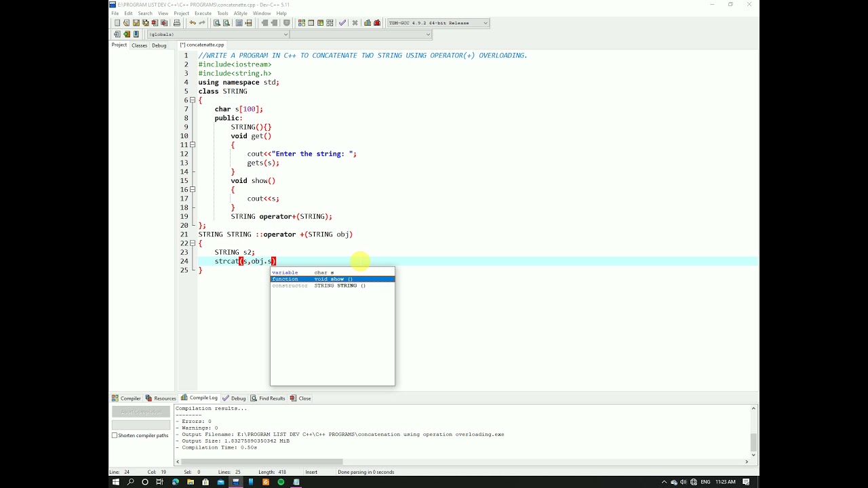This screenshot has width=868, height=488.
Task: Open Find via the magnifier toolbar icon
Action: point(217,22)
